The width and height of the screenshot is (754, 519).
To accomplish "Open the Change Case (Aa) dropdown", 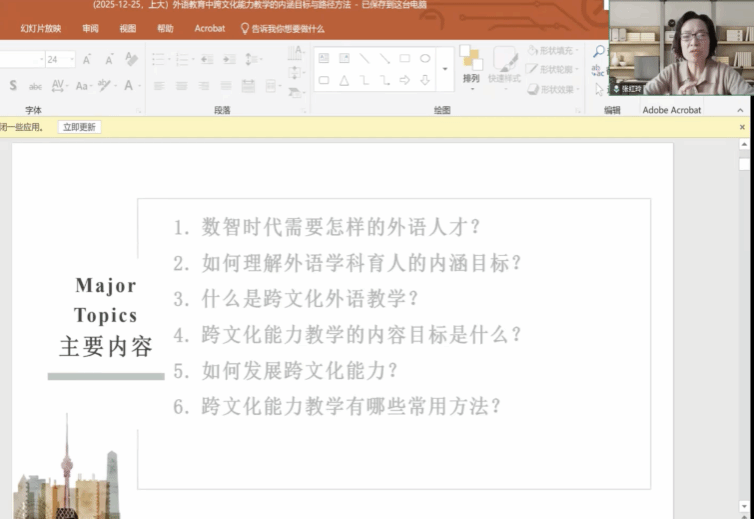I will tap(83, 86).
